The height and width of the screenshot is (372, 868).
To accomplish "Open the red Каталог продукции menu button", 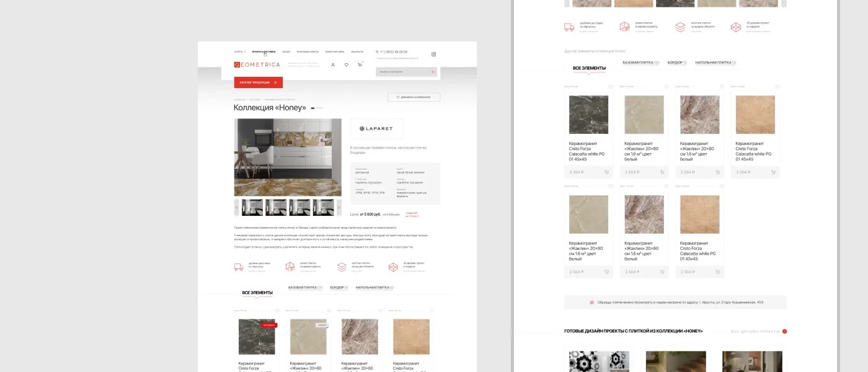I will pos(258,82).
